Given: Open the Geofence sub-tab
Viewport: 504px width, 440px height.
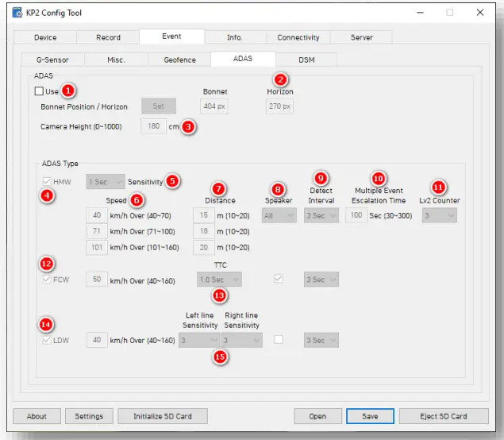Looking at the screenshot, I should tap(179, 60).
